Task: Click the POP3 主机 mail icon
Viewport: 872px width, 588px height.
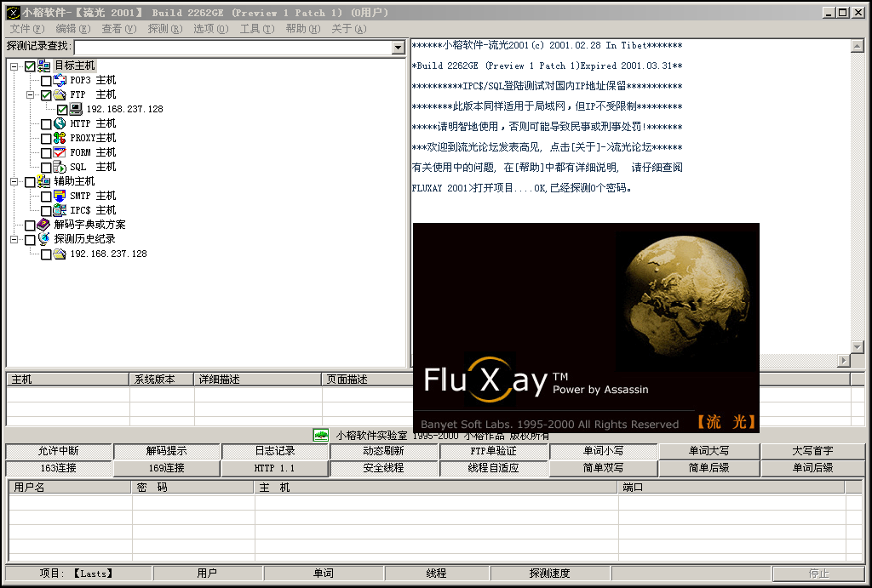Action: (x=60, y=80)
